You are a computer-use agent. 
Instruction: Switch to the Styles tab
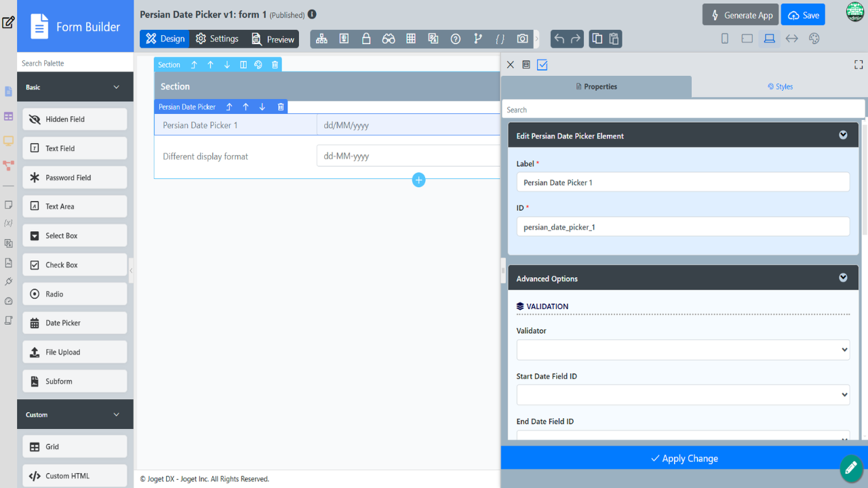click(x=780, y=87)
